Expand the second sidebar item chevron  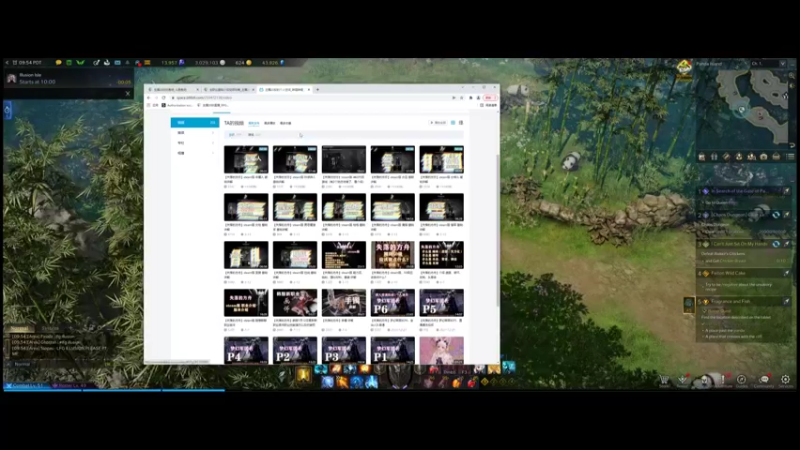pyautogui.click(x=213, y=133)
